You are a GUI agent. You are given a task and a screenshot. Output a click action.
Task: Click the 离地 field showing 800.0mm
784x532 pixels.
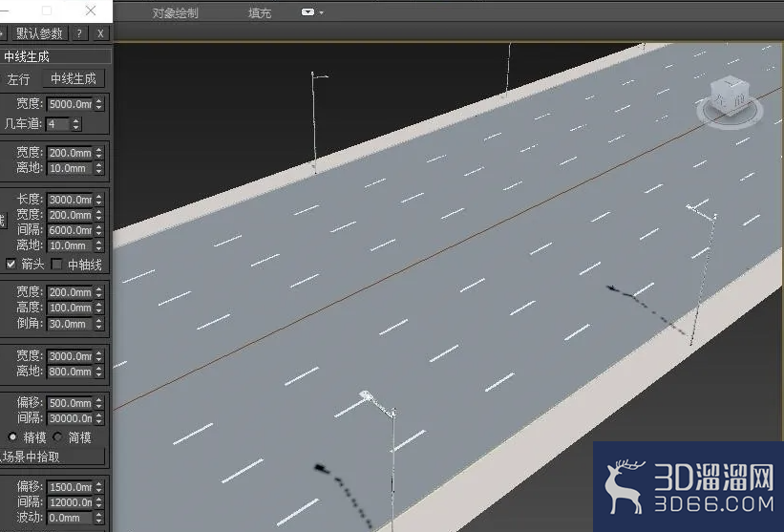(x=71, y=372)
